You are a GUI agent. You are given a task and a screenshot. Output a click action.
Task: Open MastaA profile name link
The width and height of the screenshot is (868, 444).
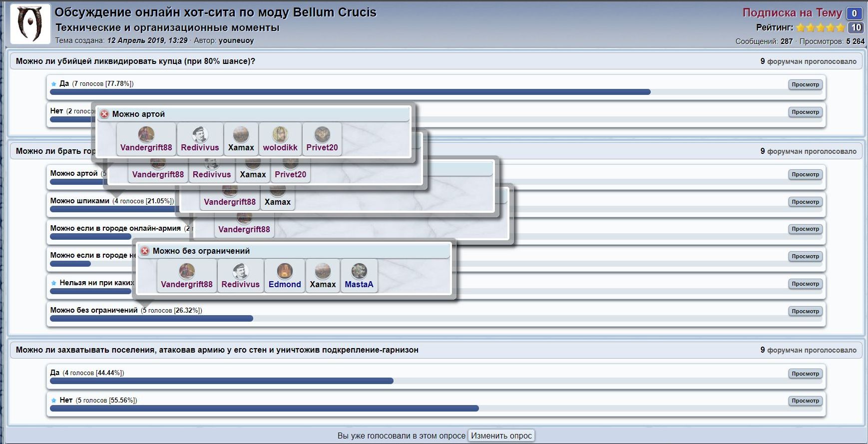pyautogui.click(x=359, y=285)
